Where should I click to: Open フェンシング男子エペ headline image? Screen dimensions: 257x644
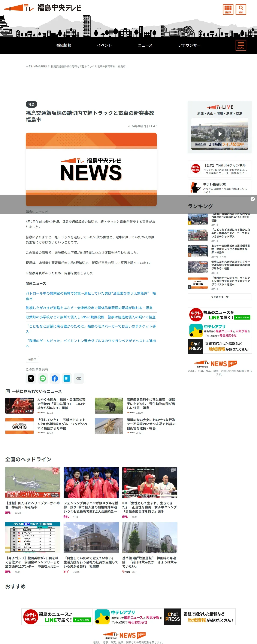coord(91,482)
